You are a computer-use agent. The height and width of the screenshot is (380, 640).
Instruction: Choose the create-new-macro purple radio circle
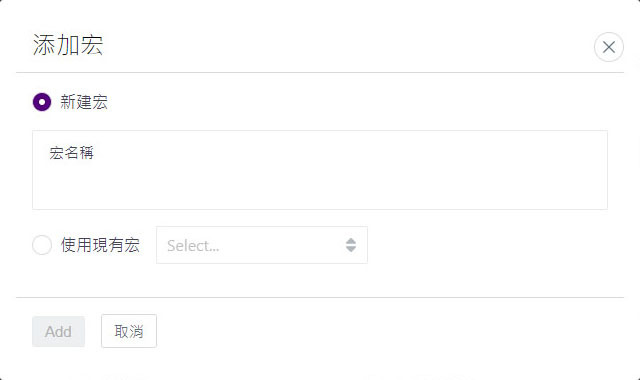click(x=42, y=102)
